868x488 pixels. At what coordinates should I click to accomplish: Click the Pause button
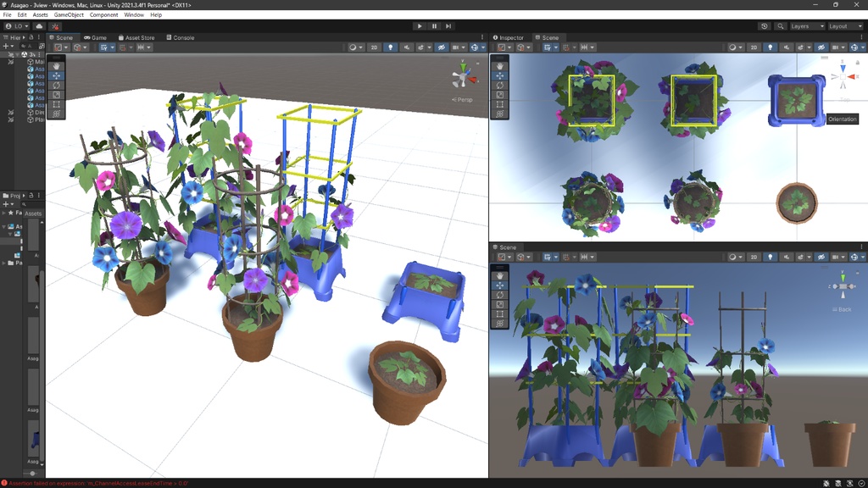[434, 26]
